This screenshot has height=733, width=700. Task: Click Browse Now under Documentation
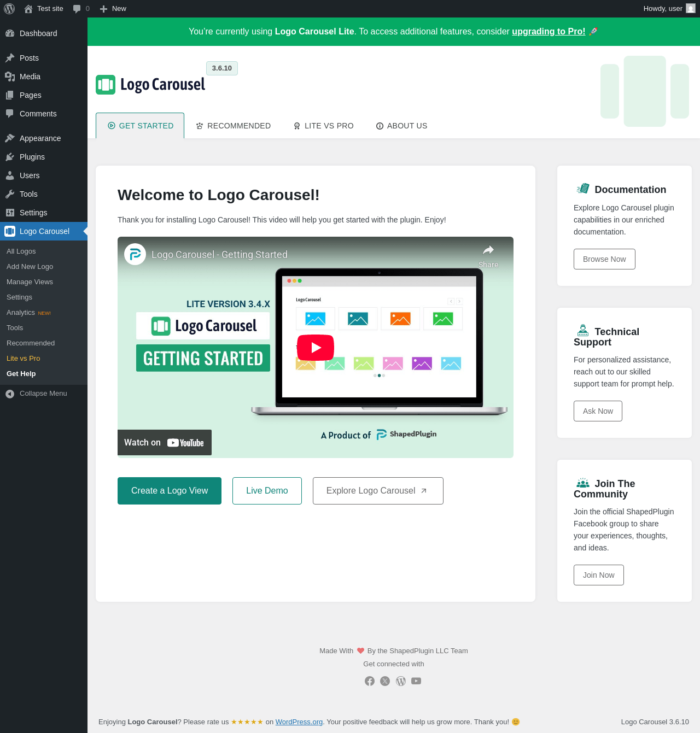point(604,259)
